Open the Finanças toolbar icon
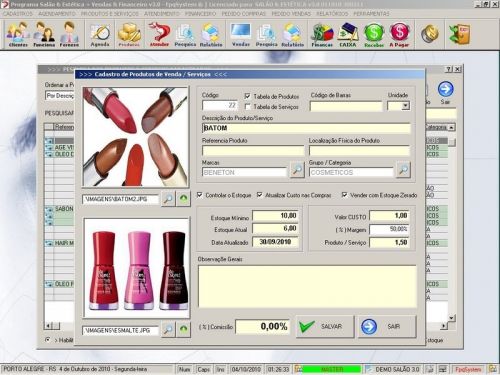The height and width of the screenshot is (375, 500). [x=322, y=34]
